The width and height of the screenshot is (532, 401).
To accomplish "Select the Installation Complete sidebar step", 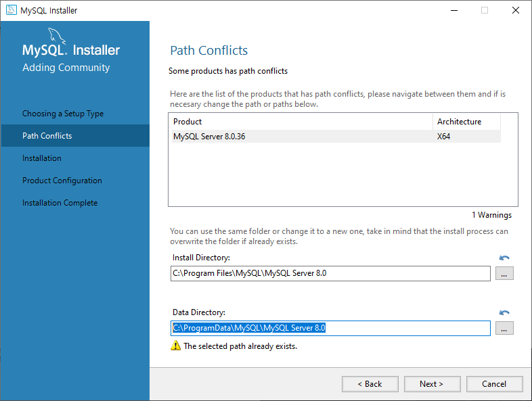I will (60, 203).
